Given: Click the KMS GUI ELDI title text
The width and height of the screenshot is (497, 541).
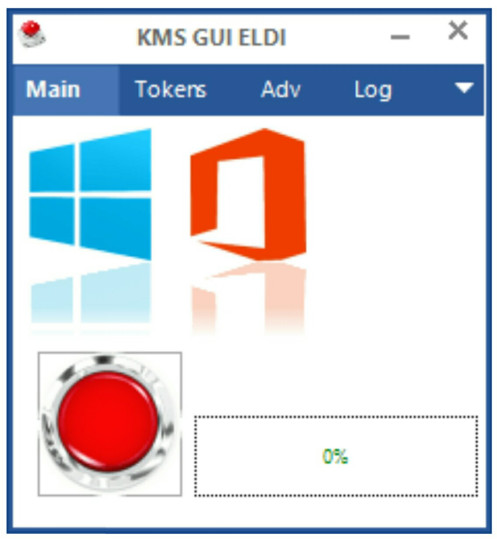Looking at the screenshot, I should pos(212,37).
